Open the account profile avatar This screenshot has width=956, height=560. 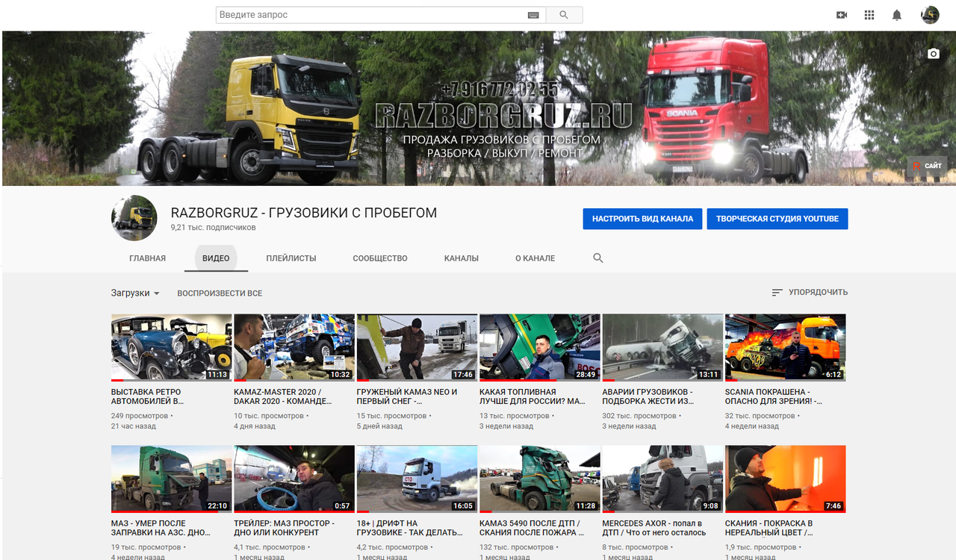(930, 14)
